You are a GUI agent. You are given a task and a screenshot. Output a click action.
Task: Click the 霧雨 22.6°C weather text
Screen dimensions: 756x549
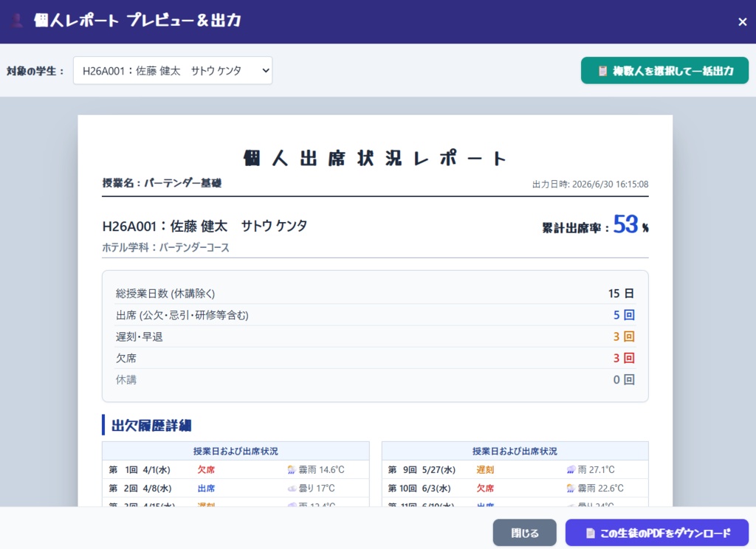(x=601, y=488)
